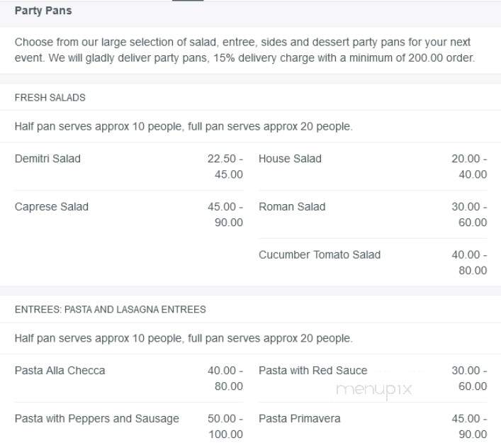Image resolution: width=501 pixels, height=448 pixels.
Task: Click the menupix watermark logo
Action: coord(374,390)
